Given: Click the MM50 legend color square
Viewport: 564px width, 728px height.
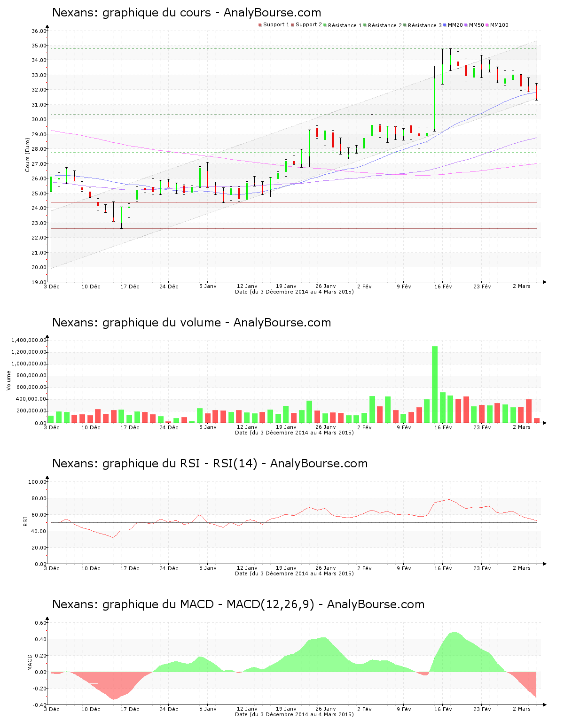Looking at the screenshot, I should click(466, 25).
